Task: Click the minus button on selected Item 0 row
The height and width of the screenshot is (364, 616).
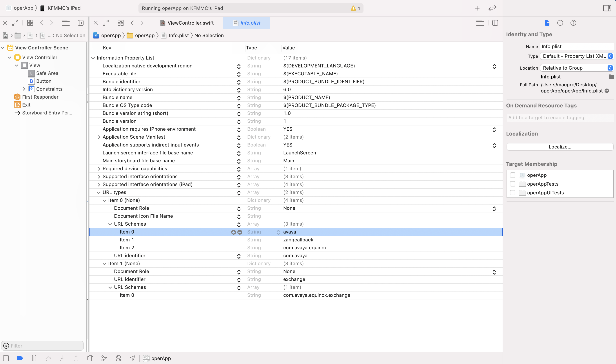Action: (240, 232)
